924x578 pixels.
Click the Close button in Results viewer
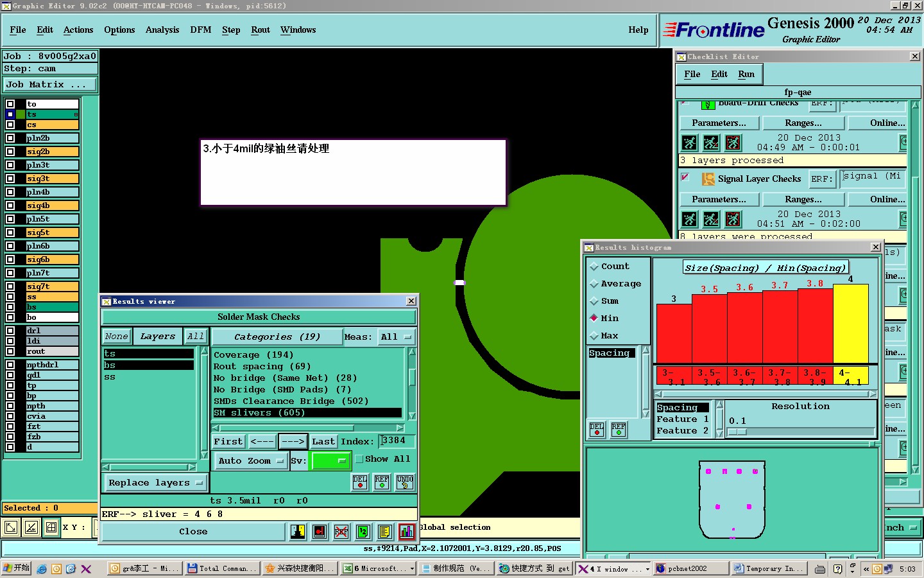tap(193, 532)
